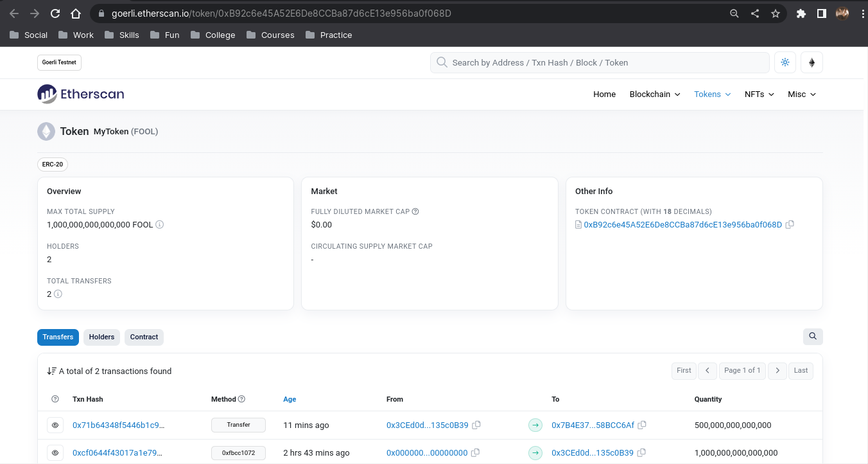This screenshot has width=868, height=464.
Task: Toggle eye preview on txn 0xcf0644f43017a1e79
Action: 55,452
